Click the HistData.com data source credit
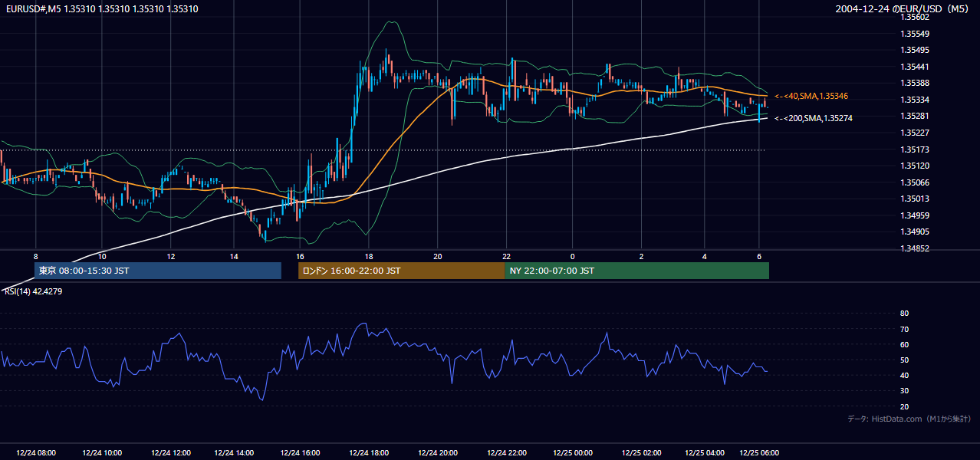980x460 pixels. (x=909, y=419)
